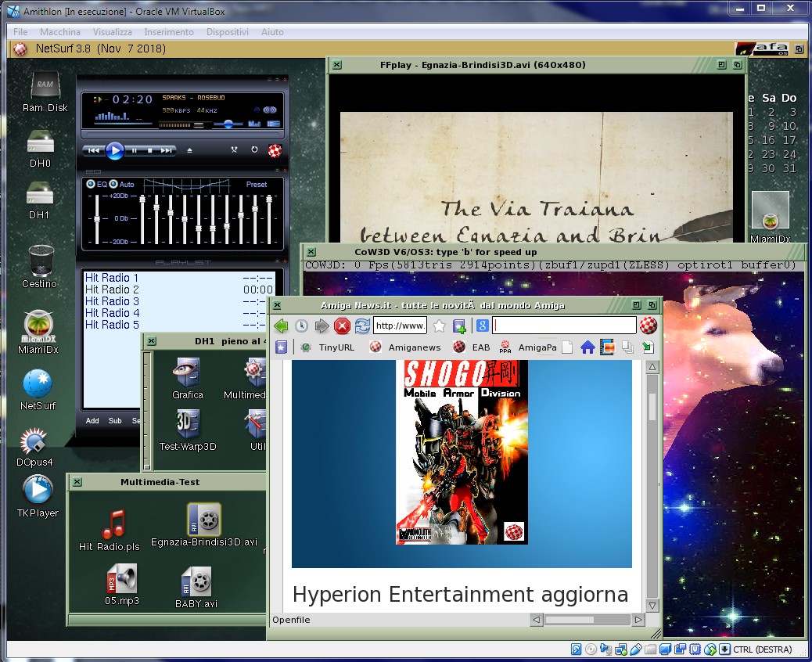Toggle the EQ radio button on the equalizer
The height and width of the screenshot is (662, 812).
pos(92,185)
